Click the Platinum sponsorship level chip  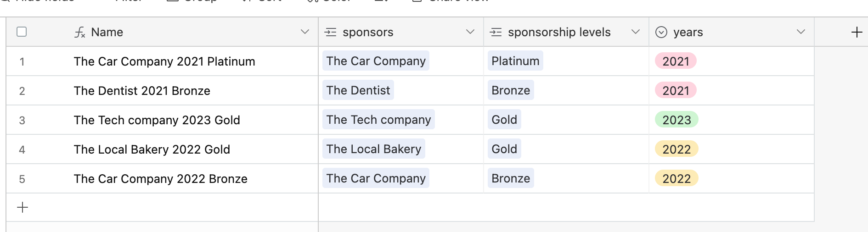click(x=515, y=61)
